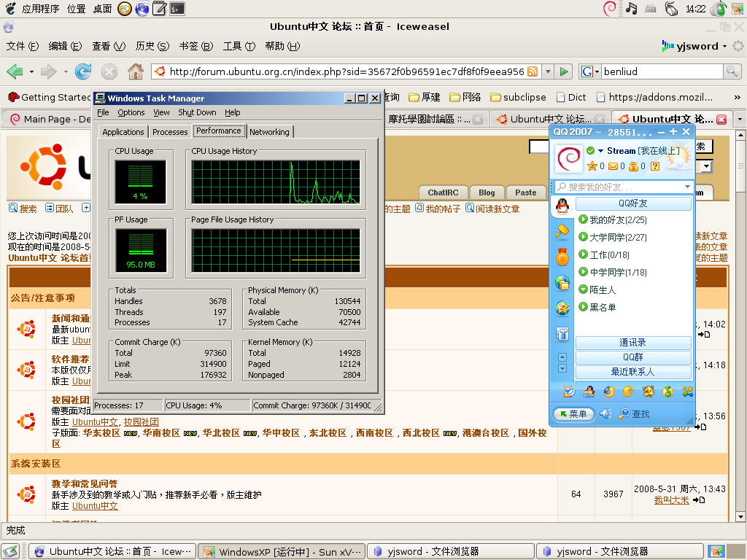
Task: Open the Options menu in Task Manager
Action: point(131,112)
